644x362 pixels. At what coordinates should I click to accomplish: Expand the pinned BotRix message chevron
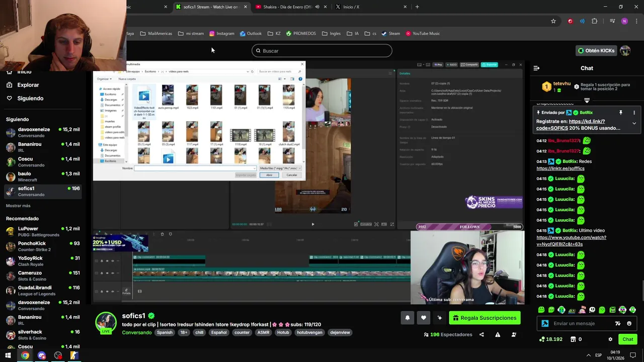[x=634, y=123]
